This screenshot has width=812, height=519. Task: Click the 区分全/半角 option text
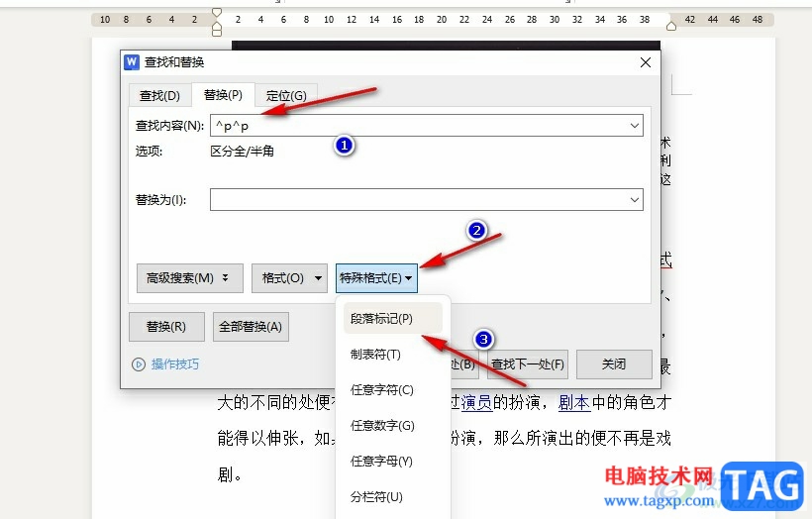[242, 152]
